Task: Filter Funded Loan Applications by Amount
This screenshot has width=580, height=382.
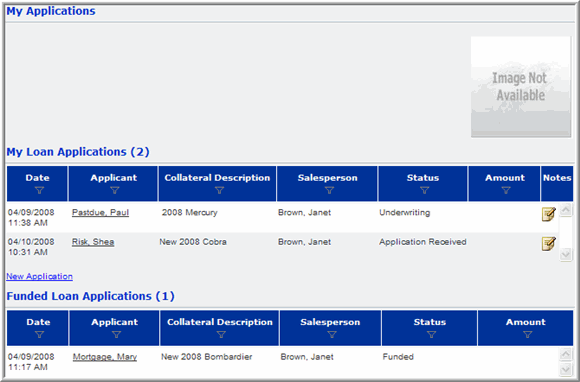Action: tap(527, 334)
